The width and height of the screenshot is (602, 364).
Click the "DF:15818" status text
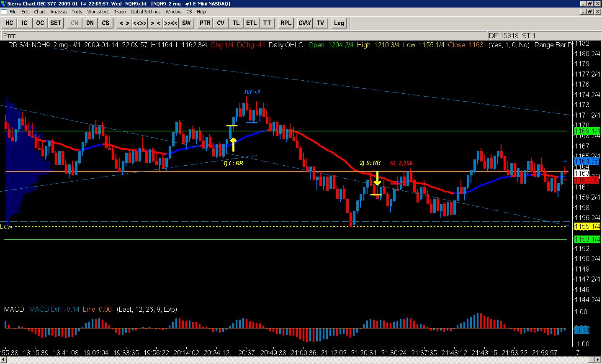pyautogui.click(x=504, y=36)
